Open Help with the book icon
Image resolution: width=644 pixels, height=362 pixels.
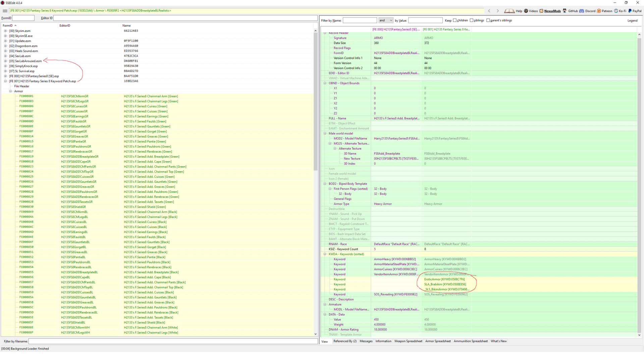point(513,11)
